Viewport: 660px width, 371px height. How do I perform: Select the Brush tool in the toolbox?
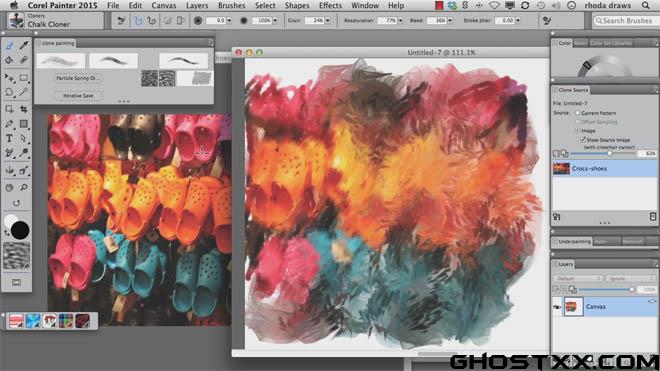click(x=9, y=45)
